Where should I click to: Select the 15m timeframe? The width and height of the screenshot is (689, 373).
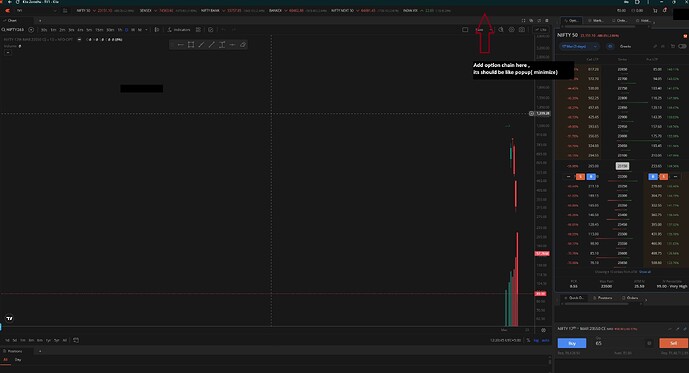(99, 30)
